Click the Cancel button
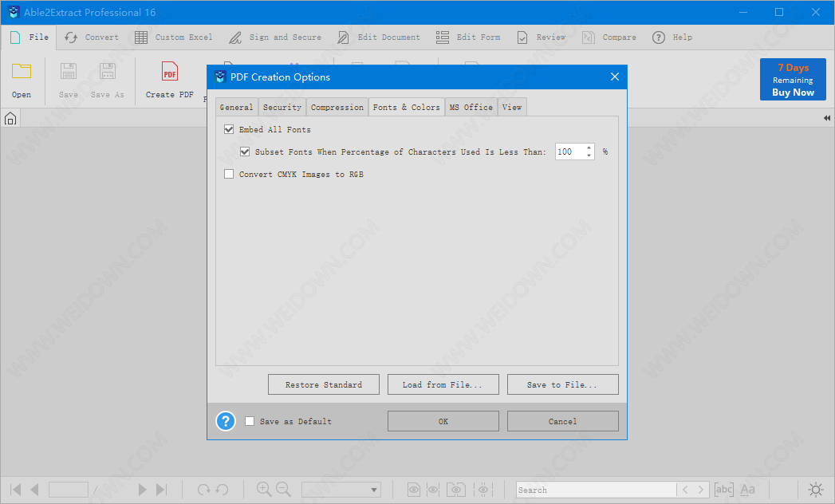The image size is (835, 504). [x=563, y=421]
